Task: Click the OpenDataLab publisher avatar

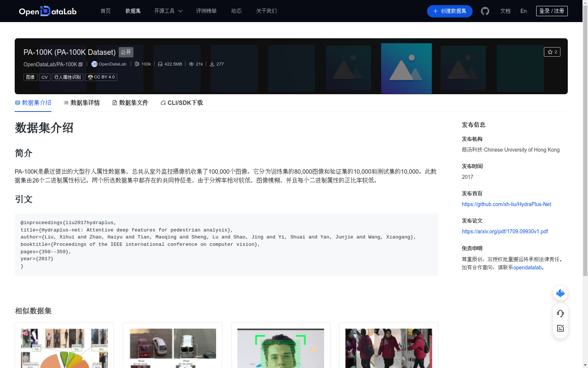Action: point(94,64)
